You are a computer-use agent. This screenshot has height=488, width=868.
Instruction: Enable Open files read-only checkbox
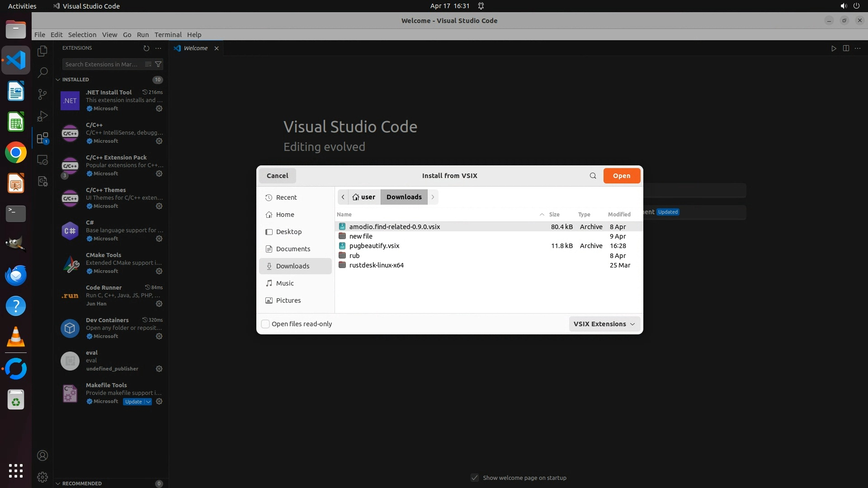click(x=266, y=324)
